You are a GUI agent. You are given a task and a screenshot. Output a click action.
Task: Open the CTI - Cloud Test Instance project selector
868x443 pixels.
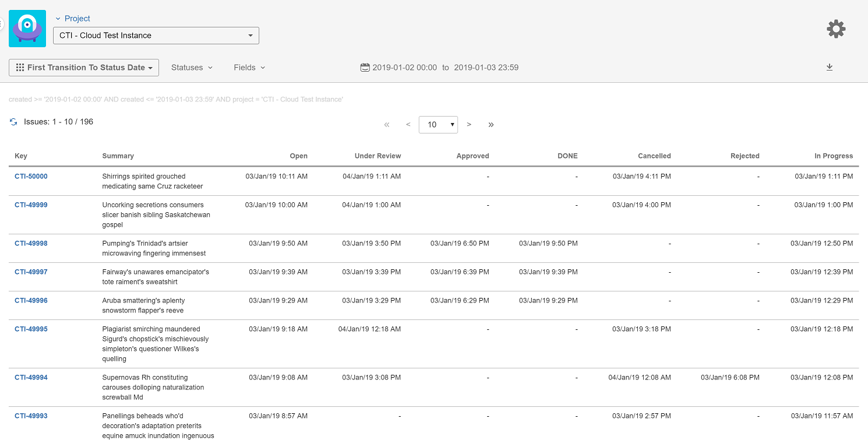click(156, 36)
